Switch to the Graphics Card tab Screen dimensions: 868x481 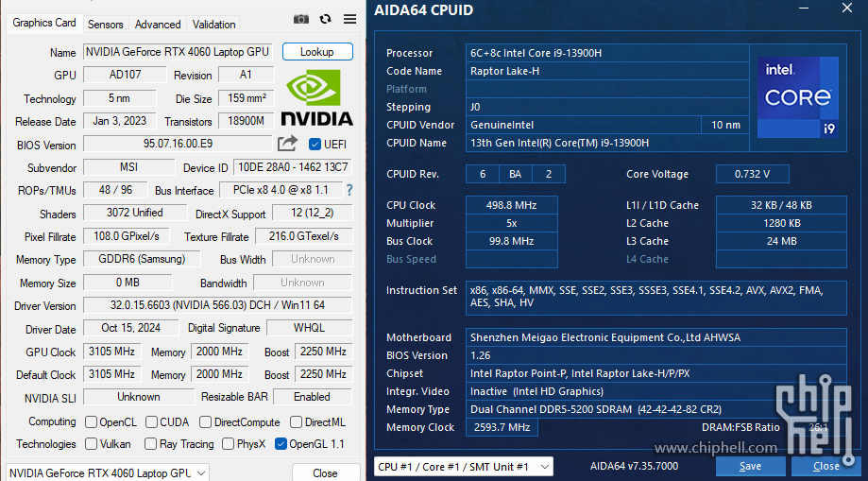[44, 23]
